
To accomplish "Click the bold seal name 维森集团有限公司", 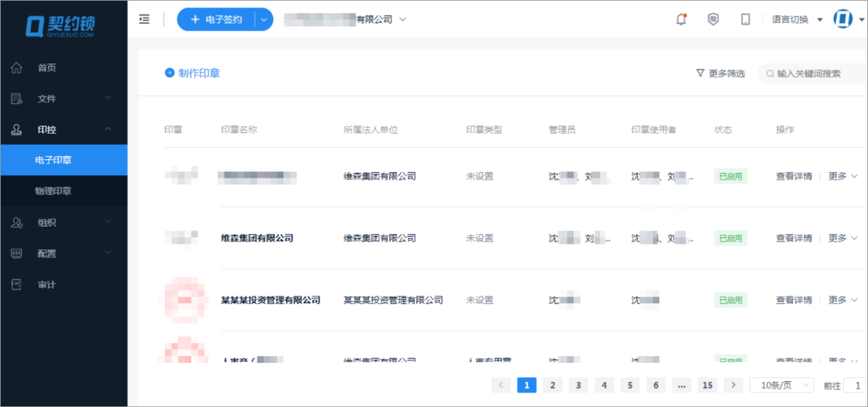I will [x=257, y=238].
